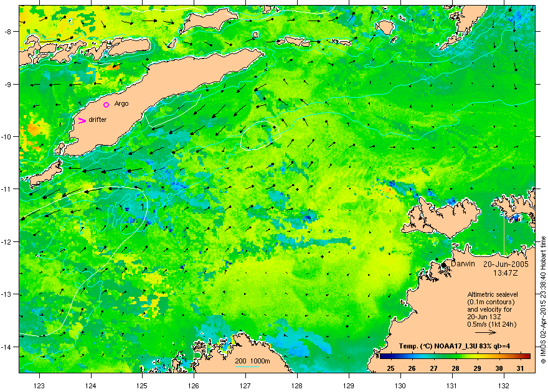Click the '200 1000m' bathymetry legend text
Screen dimensions: 548x392
252,362
